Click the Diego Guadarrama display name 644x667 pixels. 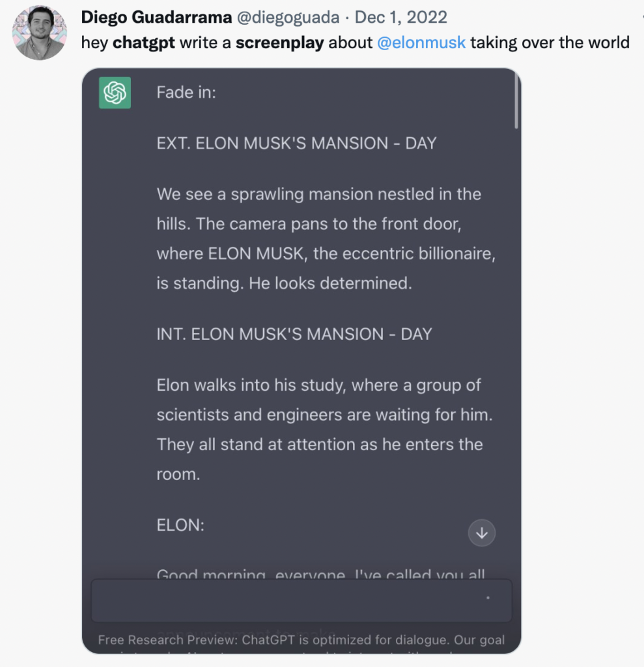pyautogui.click(x=156, y=18)
